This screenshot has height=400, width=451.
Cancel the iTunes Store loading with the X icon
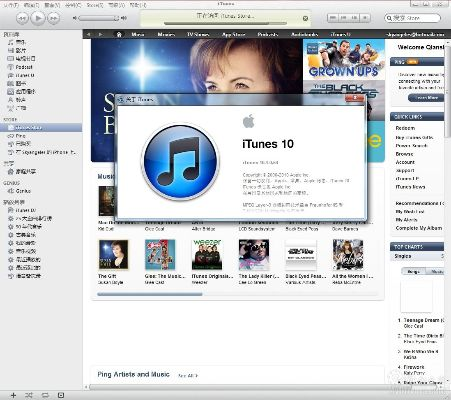(305, 18)
